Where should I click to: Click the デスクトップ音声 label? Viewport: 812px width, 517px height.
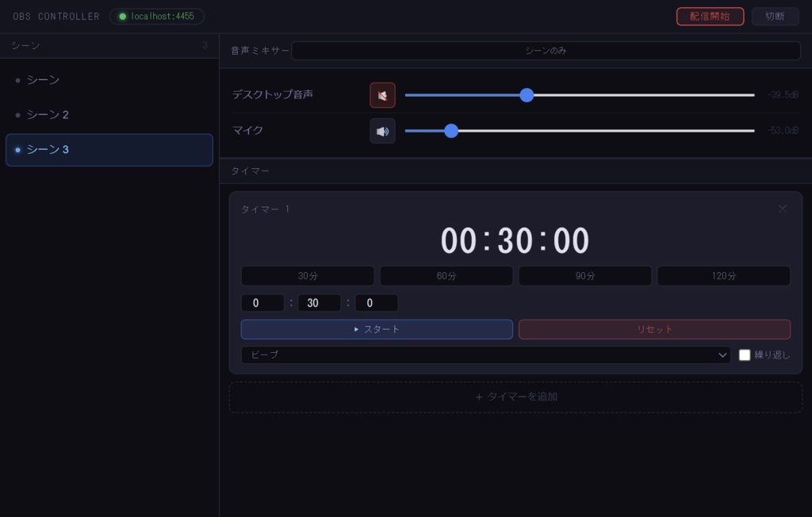tap(273, 94)
